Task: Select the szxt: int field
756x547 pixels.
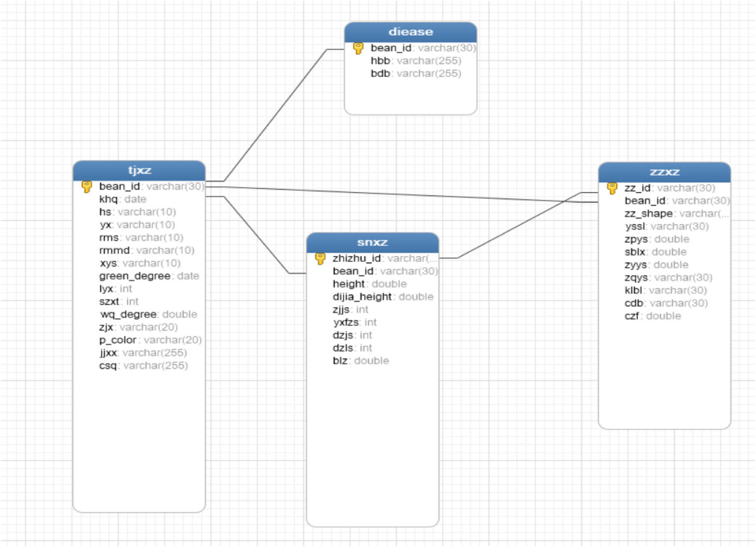Action: (119, 302)
